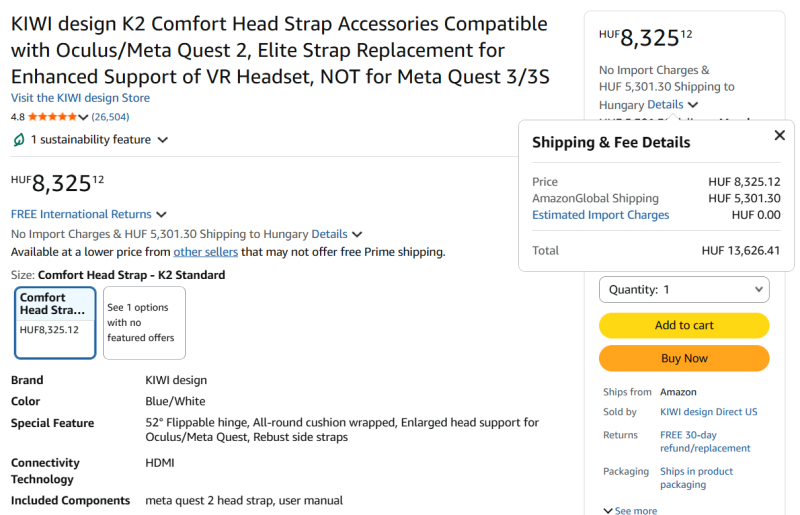Expand the sustainability feature chevron

point(163,140)
